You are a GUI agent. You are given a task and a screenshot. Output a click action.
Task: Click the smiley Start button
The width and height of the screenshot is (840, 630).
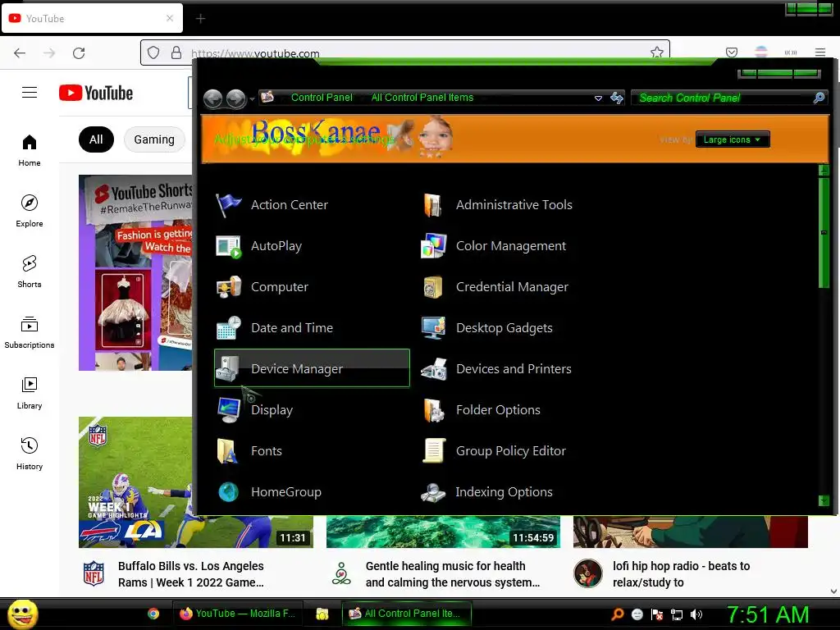[x=22, y=614]
